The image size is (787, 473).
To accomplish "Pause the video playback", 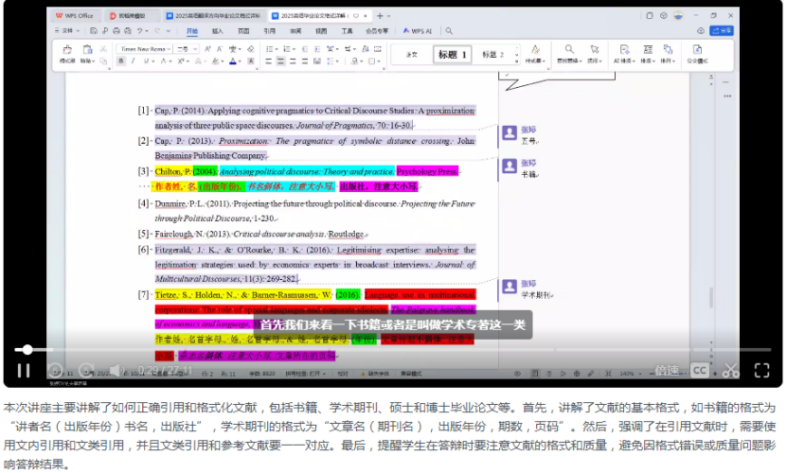I will pos(23,371).
